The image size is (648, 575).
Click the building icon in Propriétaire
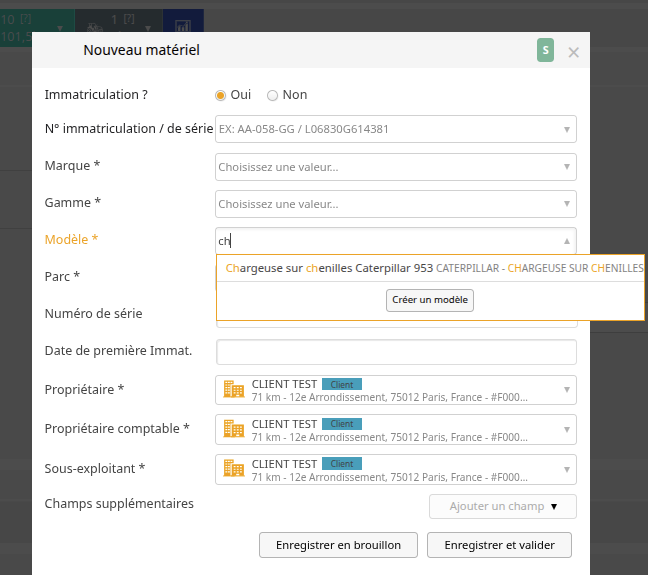(x=233, y=389)
